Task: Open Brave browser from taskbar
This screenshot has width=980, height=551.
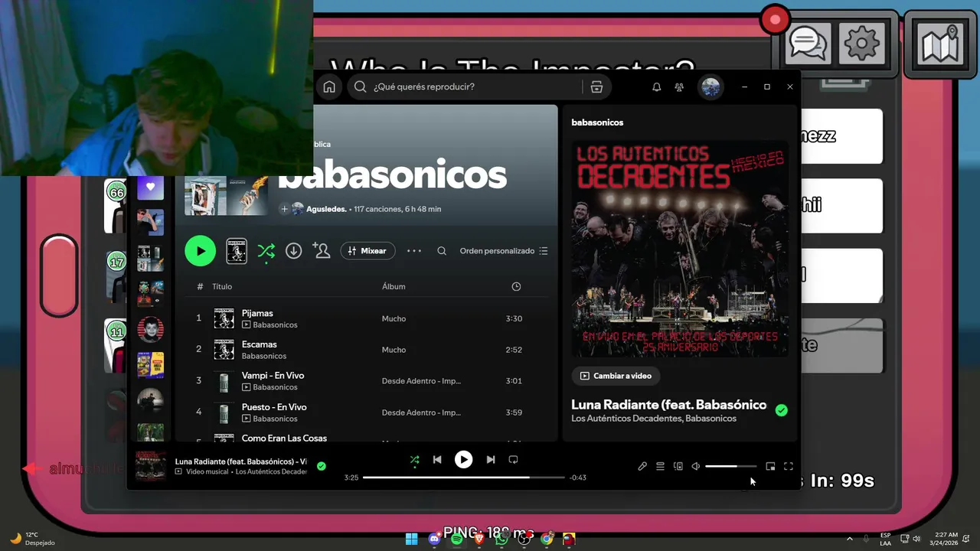Action: coord(479,539)
